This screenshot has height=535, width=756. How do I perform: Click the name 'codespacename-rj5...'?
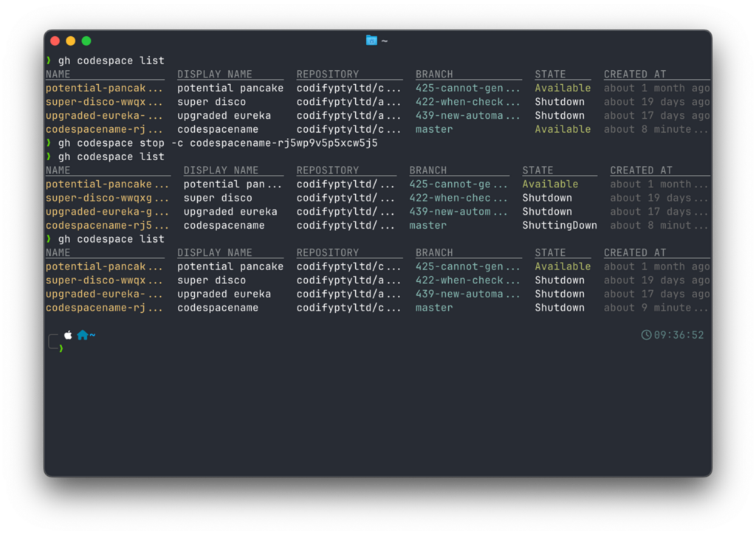click(x=107, y=225)
